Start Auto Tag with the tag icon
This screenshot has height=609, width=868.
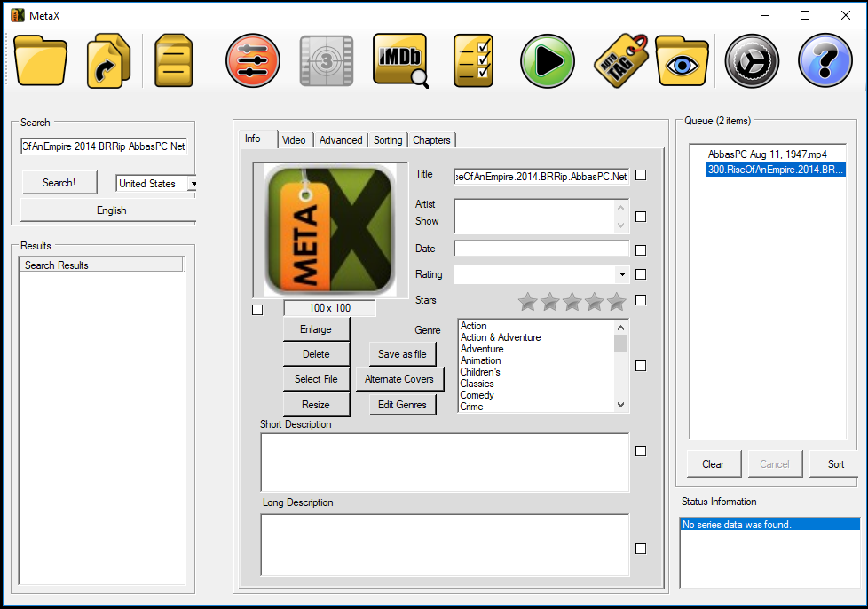click(620, 60)
